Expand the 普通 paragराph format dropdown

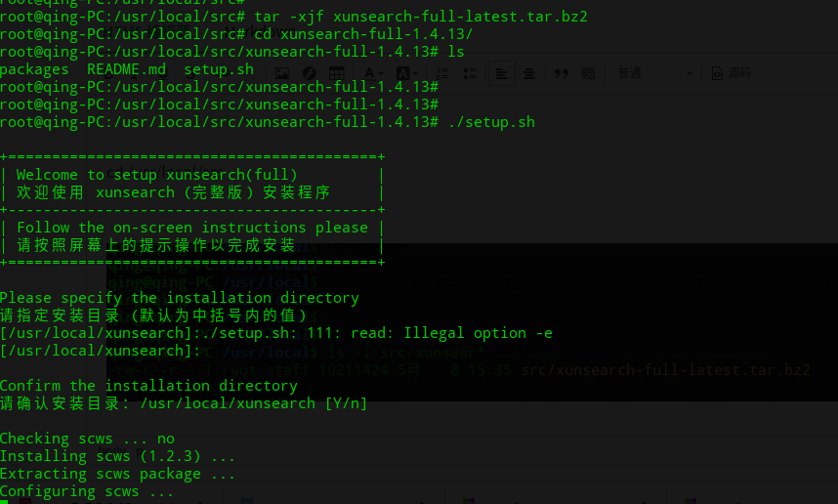pyautogui.click(x=688, y=73)
